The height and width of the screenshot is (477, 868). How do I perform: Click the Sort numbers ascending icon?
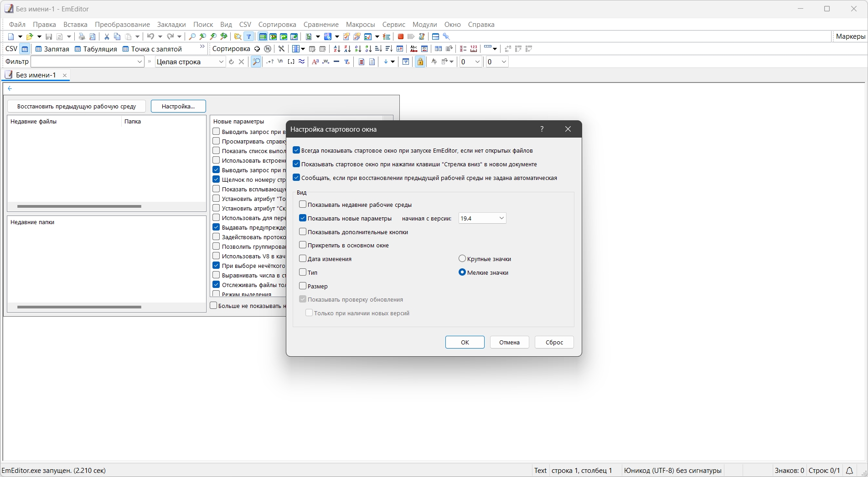coord(358,49)
